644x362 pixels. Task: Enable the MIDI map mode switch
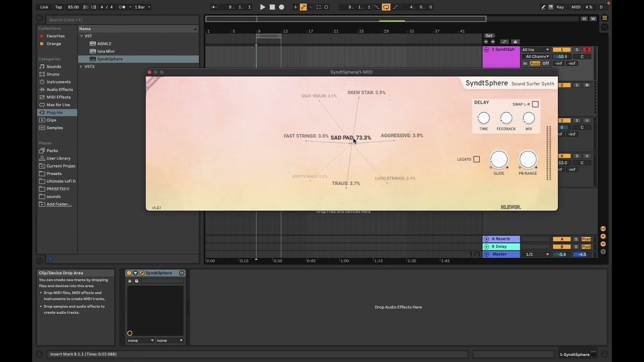(x=576, y=7)
